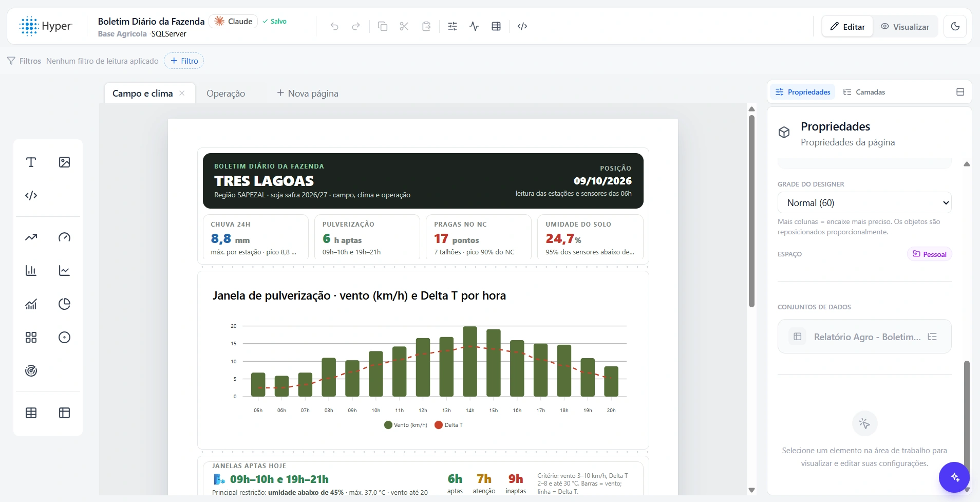Click the chart title Janela de pulverização

tap(359, 295)
